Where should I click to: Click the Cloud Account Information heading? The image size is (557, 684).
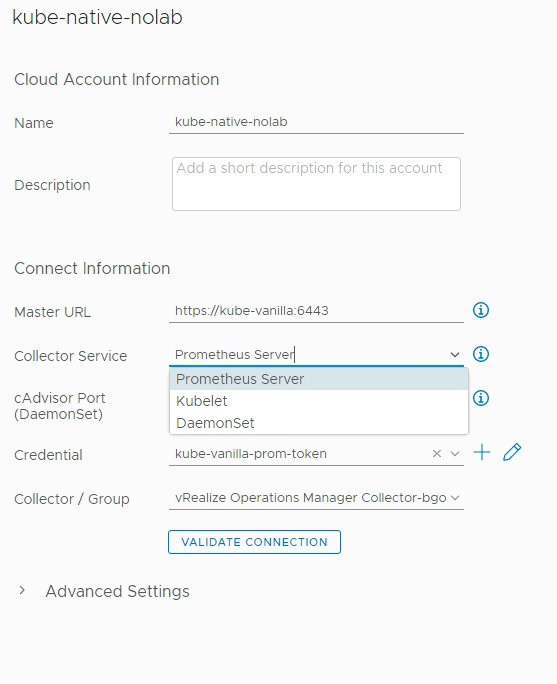click(116, 79)
